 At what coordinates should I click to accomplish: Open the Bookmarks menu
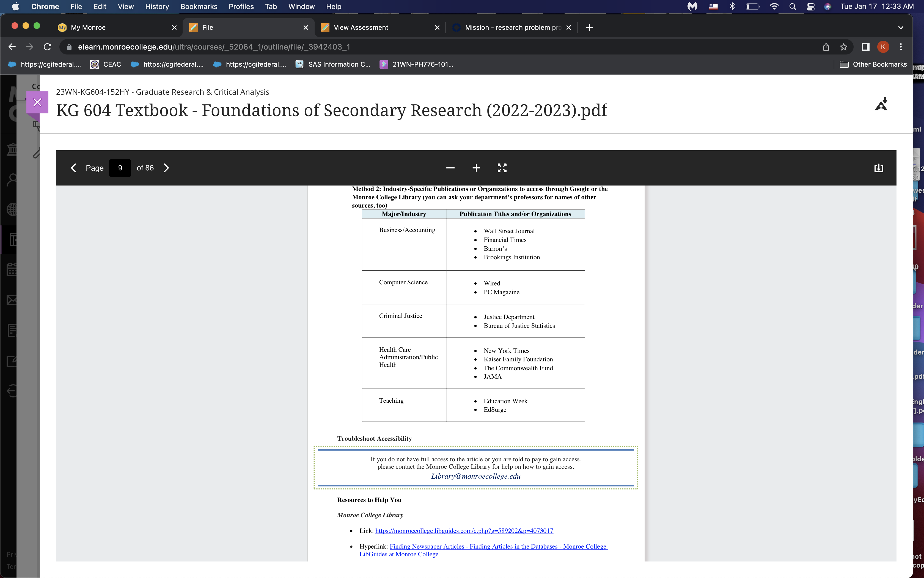tap(199, 7)
